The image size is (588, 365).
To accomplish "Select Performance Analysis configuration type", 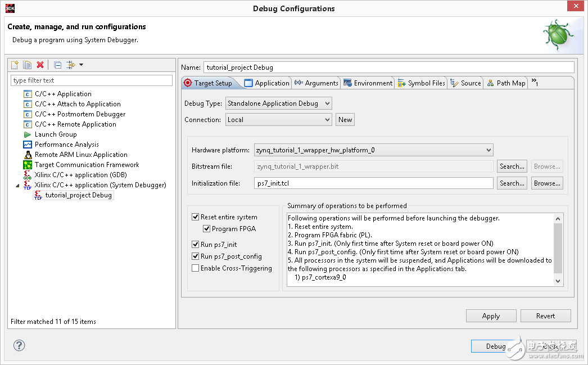I will tap(66, 145).
